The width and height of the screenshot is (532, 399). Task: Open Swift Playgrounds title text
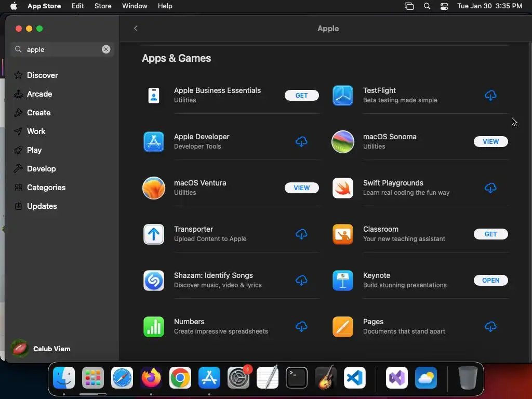point(393,183)
